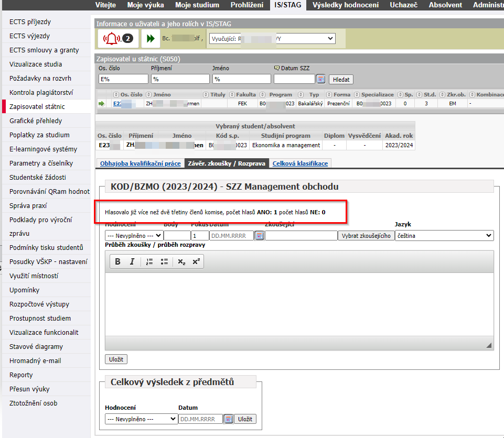Sort table by Typ column icon
The image size is (504, 438).
[x=301, y=94]
